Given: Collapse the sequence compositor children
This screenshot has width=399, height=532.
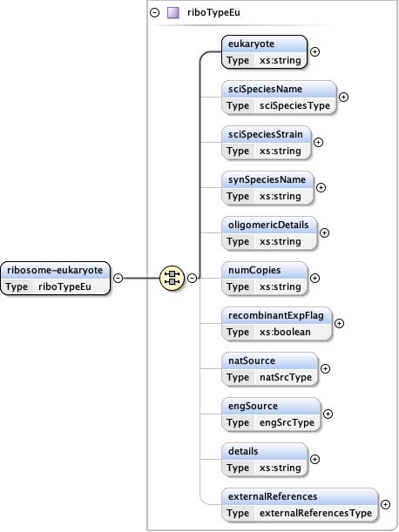Looking at the screenshot, I should pos(193,278).
